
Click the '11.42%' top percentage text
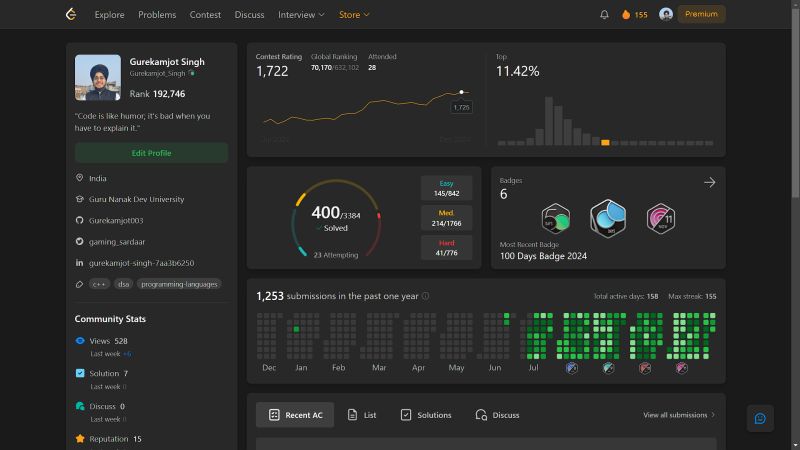(517, 71)
